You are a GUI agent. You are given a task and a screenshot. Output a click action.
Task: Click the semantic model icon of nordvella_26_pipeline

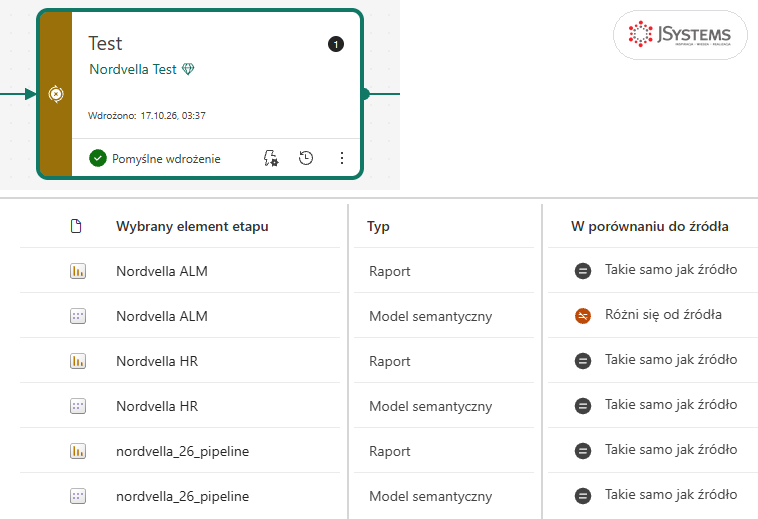78,496
